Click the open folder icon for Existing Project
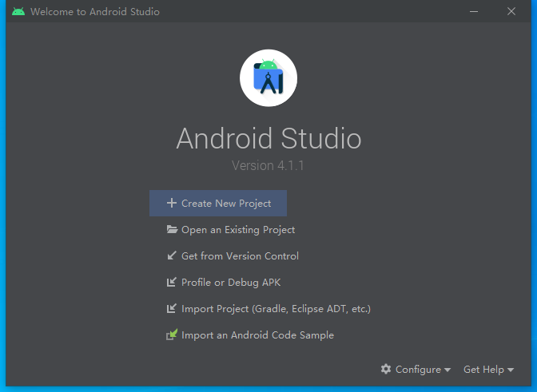537x392 pixels. click(x=172, y=229)
